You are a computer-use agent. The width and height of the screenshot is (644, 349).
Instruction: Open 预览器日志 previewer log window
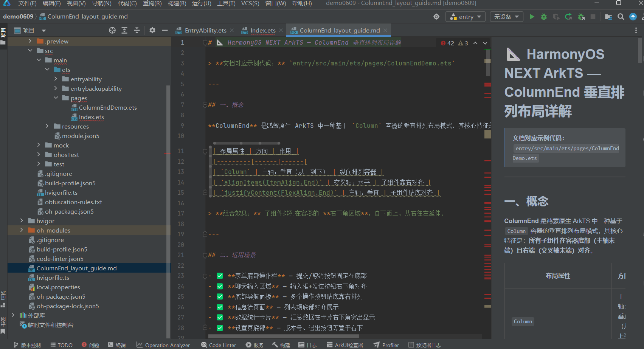425,345
